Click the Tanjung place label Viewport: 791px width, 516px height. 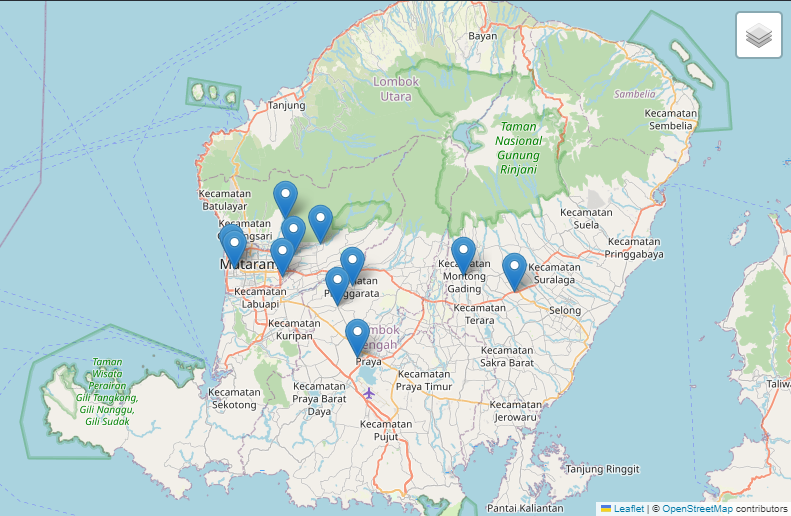point(287,105)
